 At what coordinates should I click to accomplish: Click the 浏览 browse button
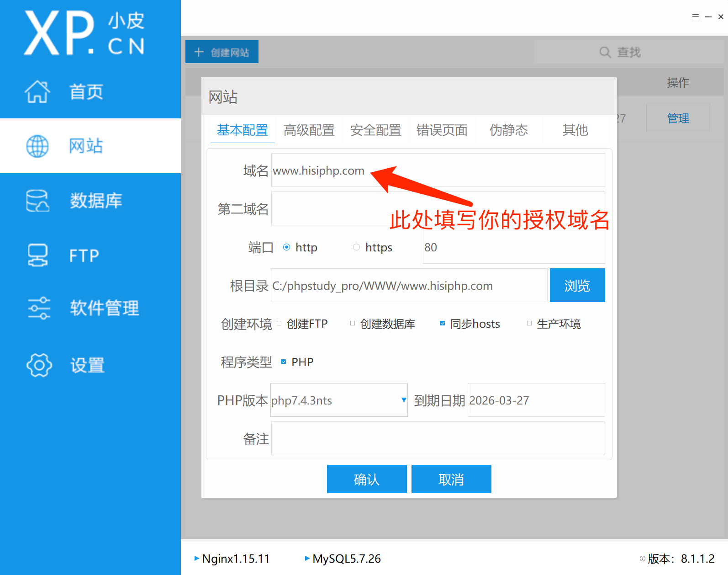[x=577, y=285]
